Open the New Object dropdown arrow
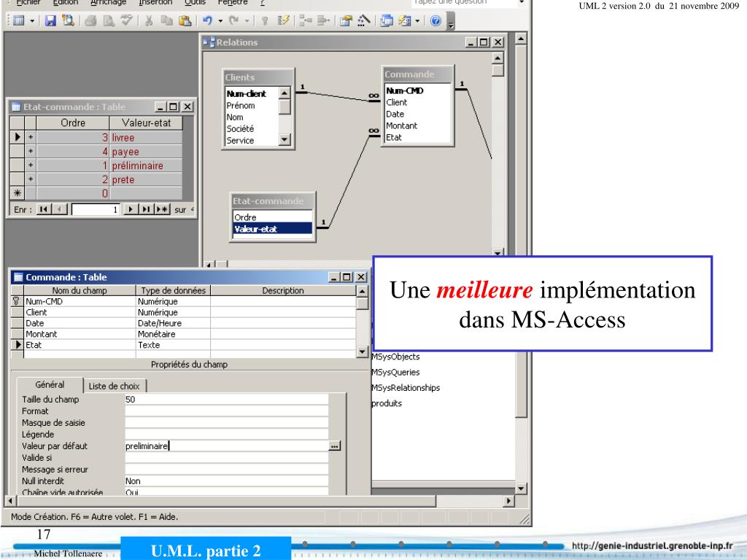This screenshot has height=560, width=747. [417, 21]
